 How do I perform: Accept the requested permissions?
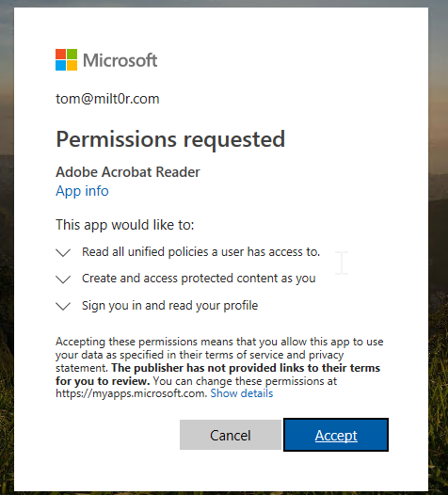pyautogui.click(x=336, y=435)
